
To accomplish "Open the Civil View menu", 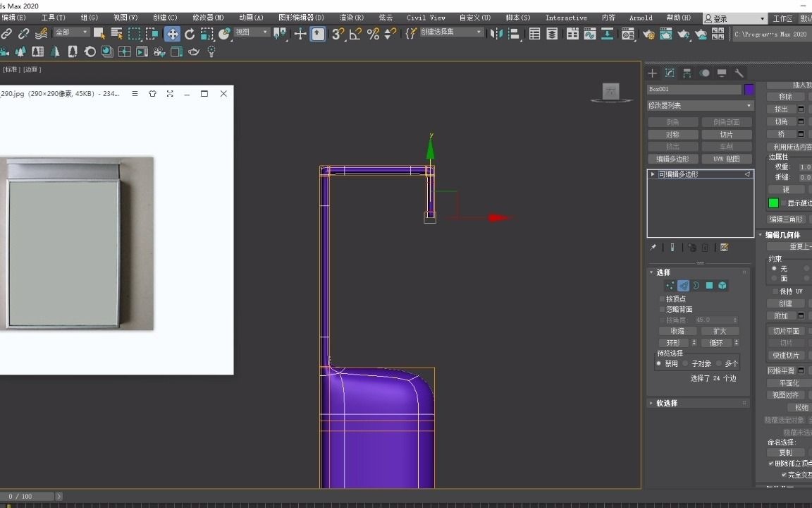I will coord(426,18).
